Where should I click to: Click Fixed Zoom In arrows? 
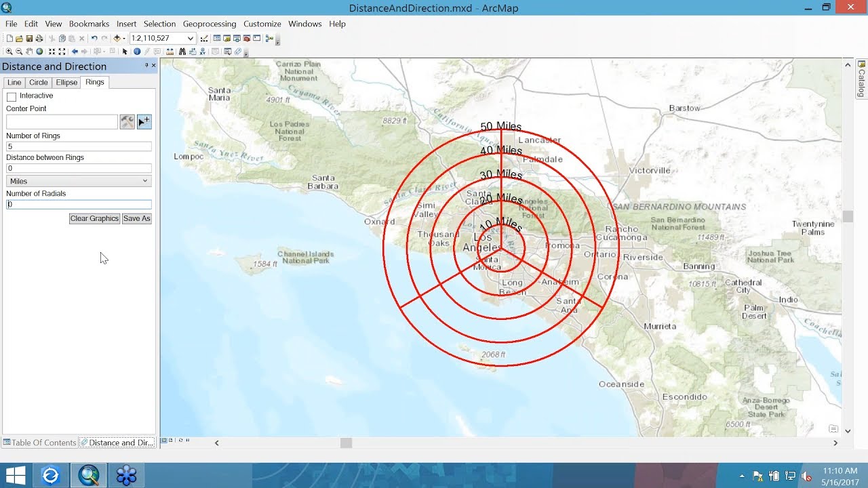[52, 52]
